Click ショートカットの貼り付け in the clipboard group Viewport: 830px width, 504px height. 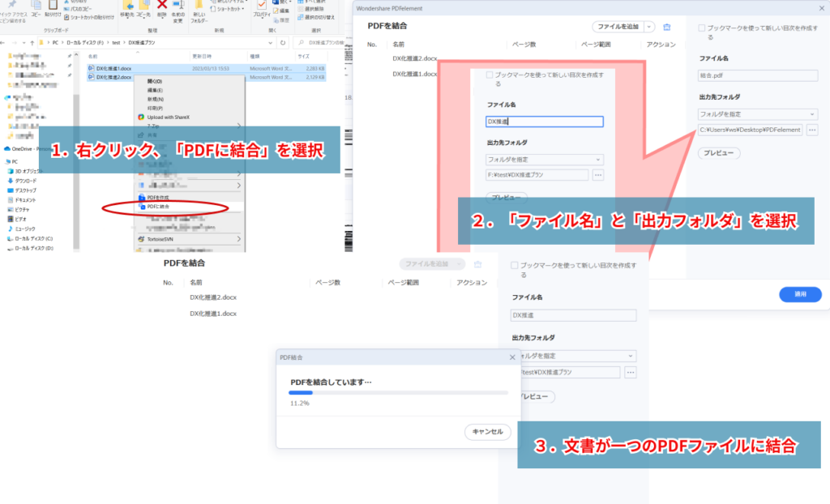89,17
